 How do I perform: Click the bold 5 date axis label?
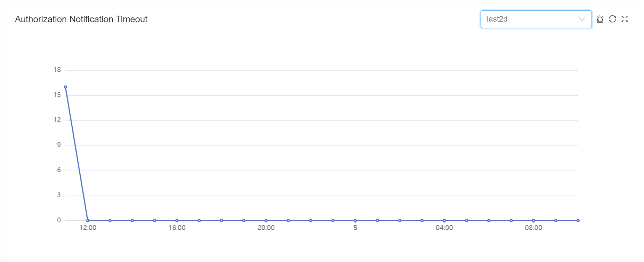point(355,228)
